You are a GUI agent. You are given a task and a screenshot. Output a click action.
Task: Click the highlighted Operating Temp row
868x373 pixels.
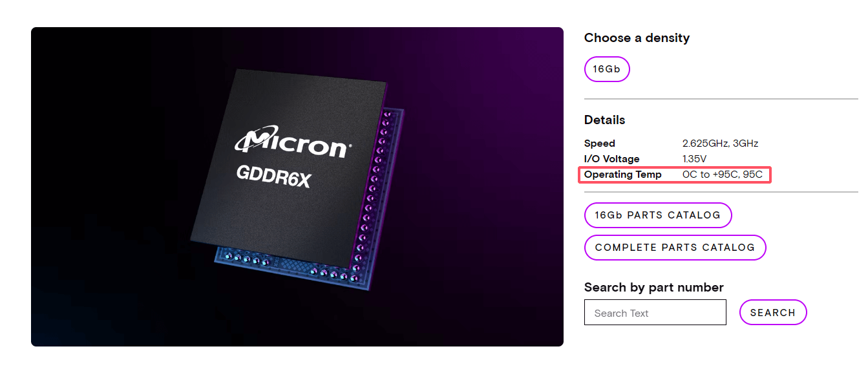[674, 175]
